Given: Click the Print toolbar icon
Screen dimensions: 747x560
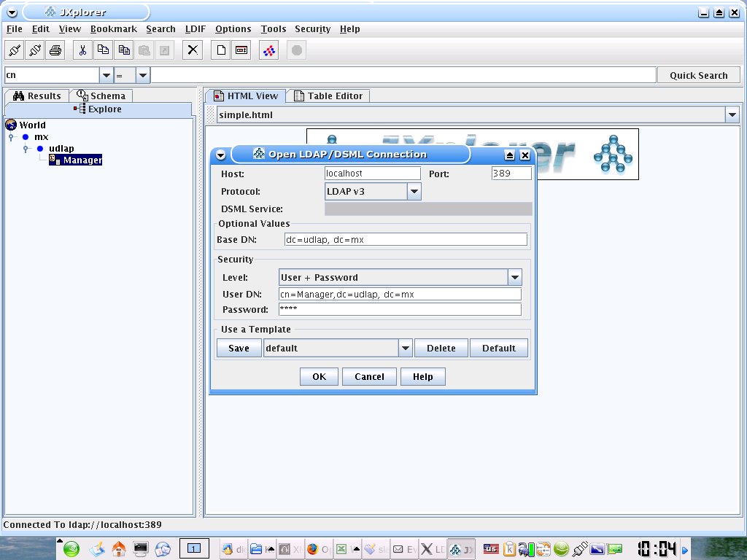Looking at the screenshot, I should [x=55, y=50].
